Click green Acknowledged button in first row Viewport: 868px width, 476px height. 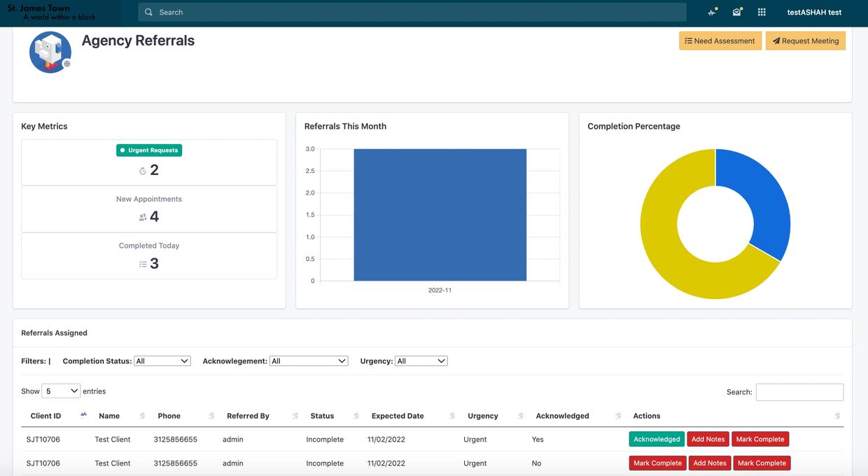[657, 440]
